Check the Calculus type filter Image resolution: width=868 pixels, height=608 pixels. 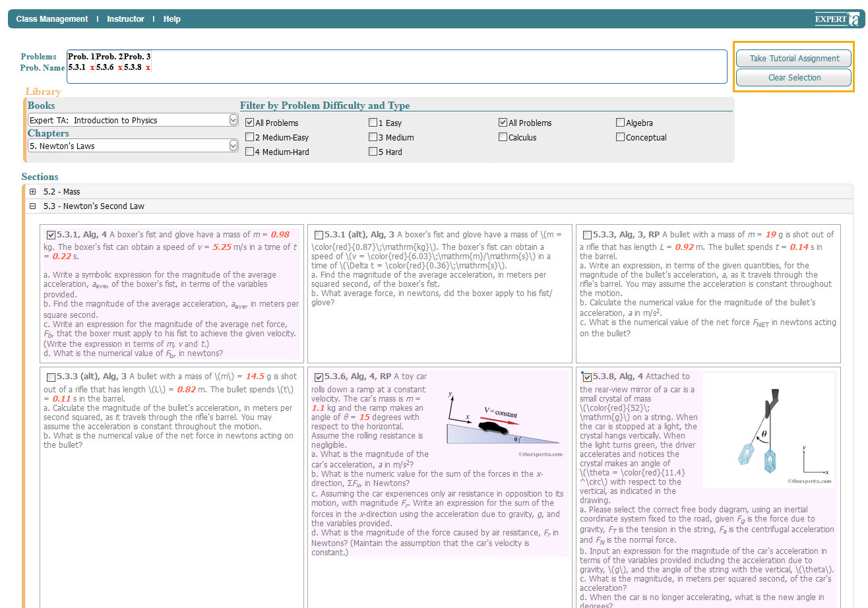pos(503,137)
